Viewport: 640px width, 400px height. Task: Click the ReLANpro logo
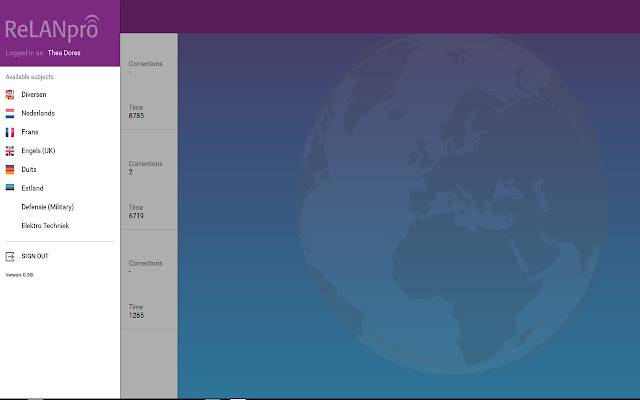pyautogui.click(x=52, y=29)
